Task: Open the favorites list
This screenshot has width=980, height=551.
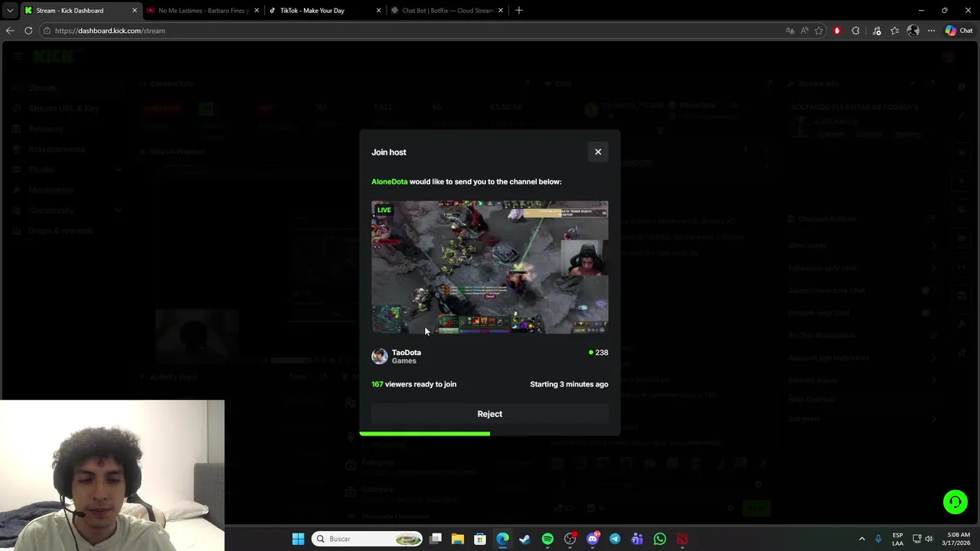Action: (x=894, y=31)
